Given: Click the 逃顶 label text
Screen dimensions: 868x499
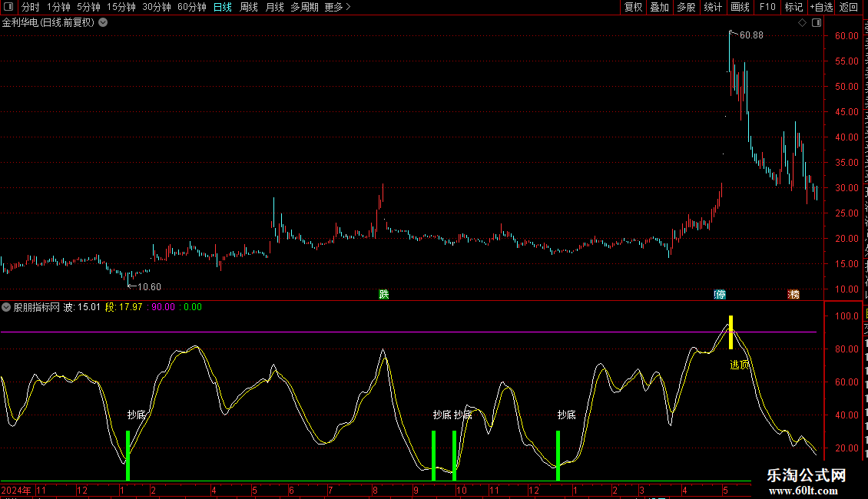Looking at the screenshot, I should tap(740, 365).
